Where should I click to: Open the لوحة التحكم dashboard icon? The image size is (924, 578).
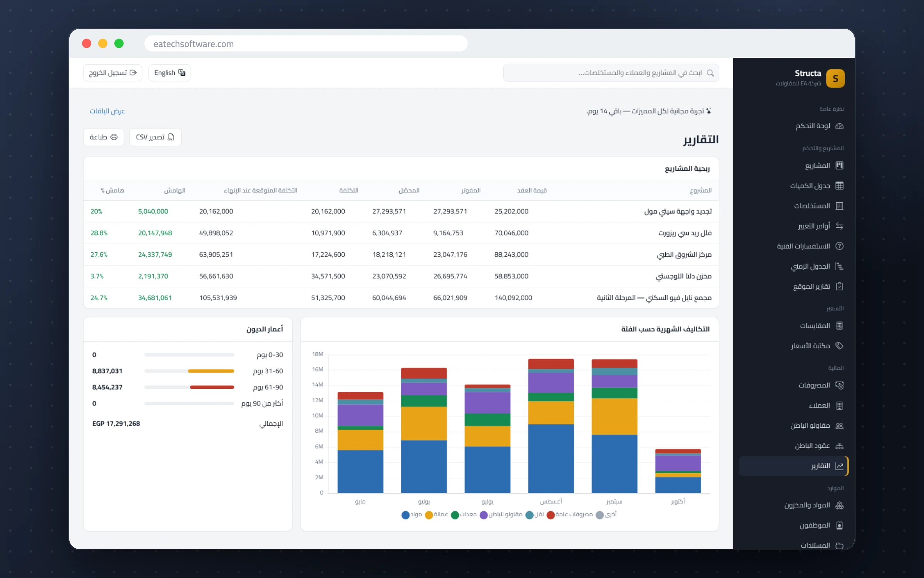coord(840,126)
